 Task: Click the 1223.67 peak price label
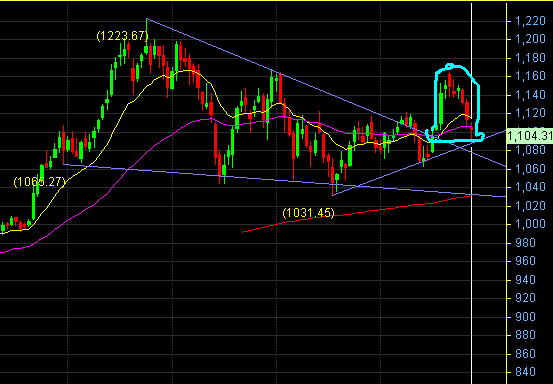(122, 36)
